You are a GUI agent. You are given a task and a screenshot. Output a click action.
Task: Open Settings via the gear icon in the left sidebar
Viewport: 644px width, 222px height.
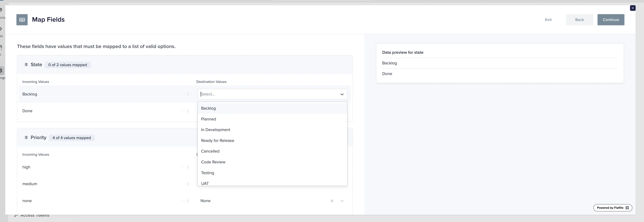[1, 71]
